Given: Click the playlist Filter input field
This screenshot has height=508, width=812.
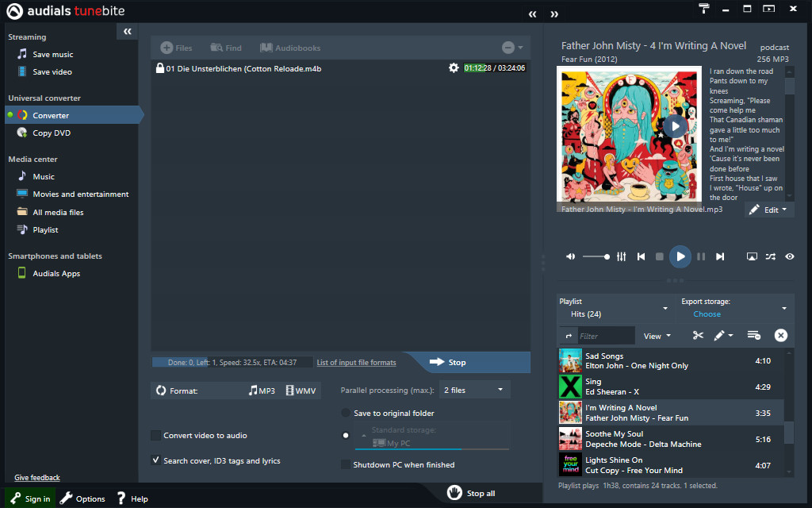Looking at the screenshot, I should (605, 336).
